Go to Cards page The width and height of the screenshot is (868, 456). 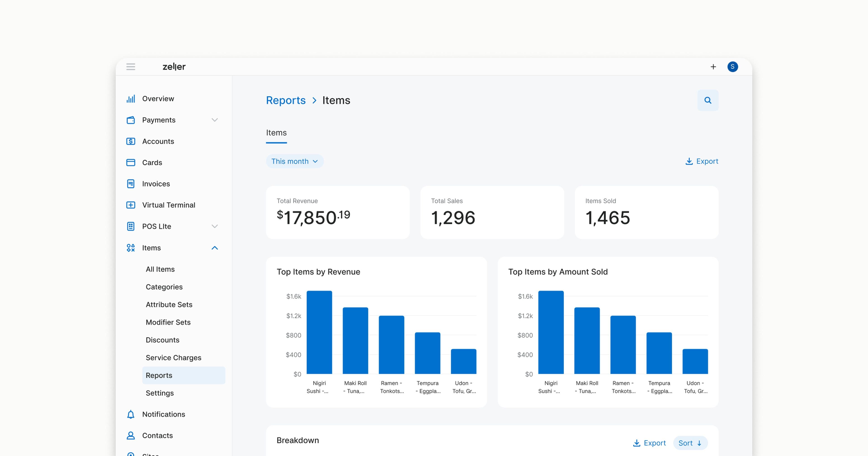(x=152, y=163)
